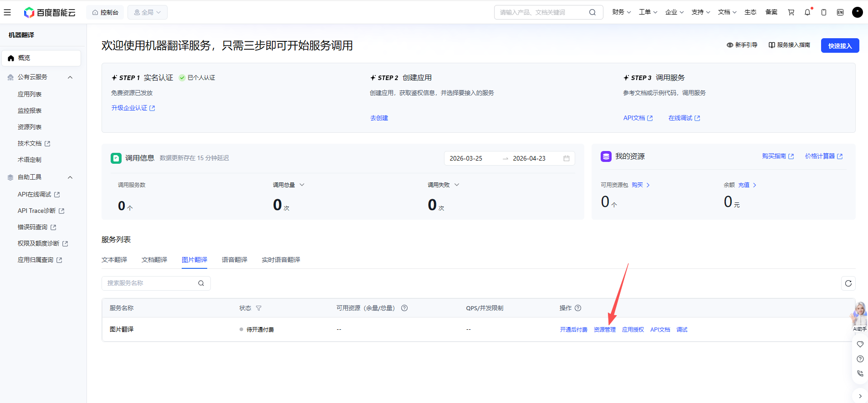Collapse the 公有云服务 sidebar group
Viewport: 868px width, 403px height.
(70, 77)
